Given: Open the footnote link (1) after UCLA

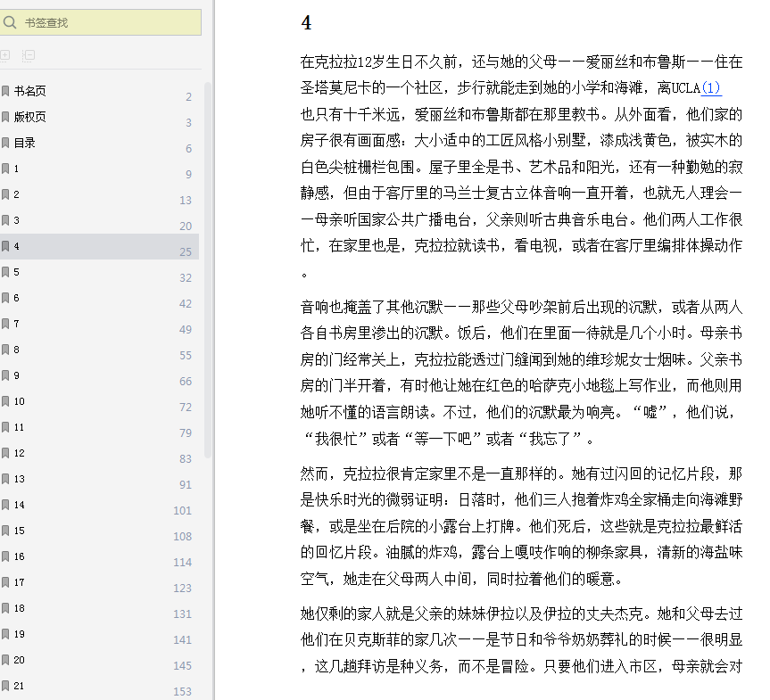Looking at the screenshot, I should point(711,88).
